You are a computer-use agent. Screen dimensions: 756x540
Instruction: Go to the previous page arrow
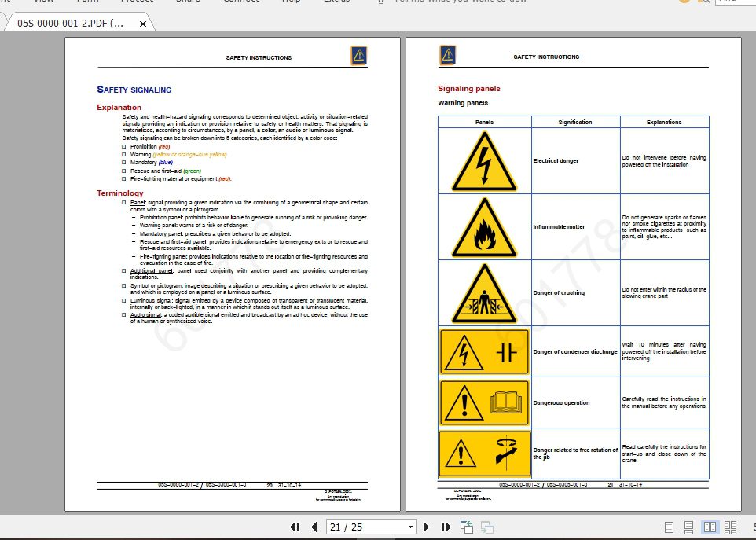pos(314,527)
